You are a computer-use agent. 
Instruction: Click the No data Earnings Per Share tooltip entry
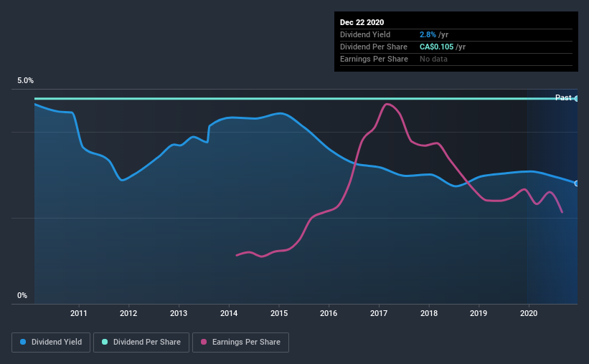pyautogui.click(x=433, y=59)
